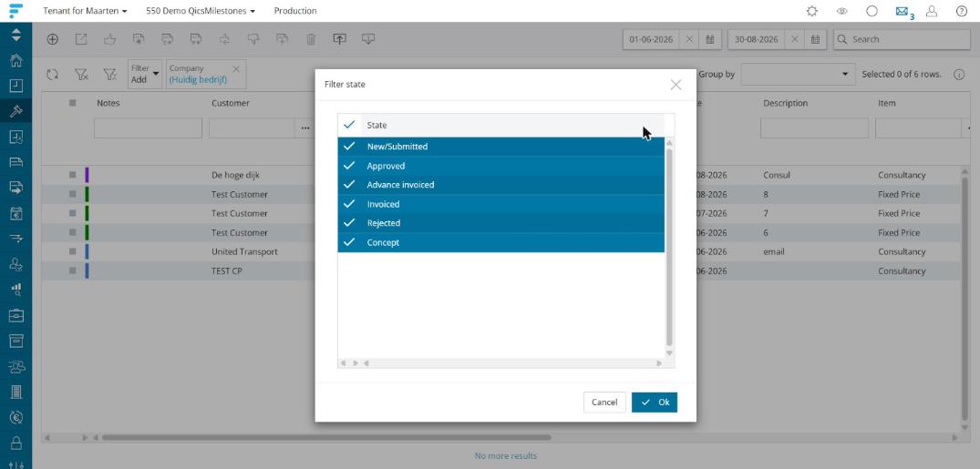Screen dimensions: 980x469
Task: Check the New/Submitted state row
Action: [x=500, y=147]
